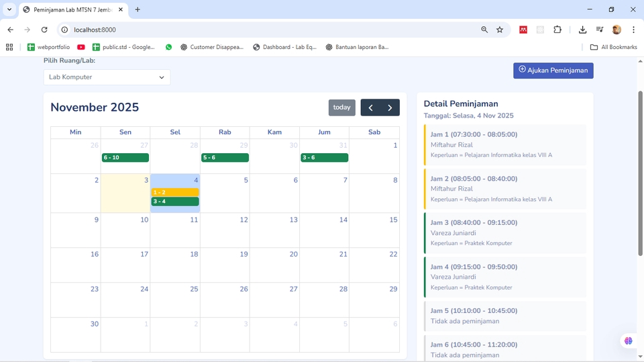The width and height of the screenshot is (644, 362).
Task: Open the WhatsApp bookmark icon
Action: [x=168, y=47]
